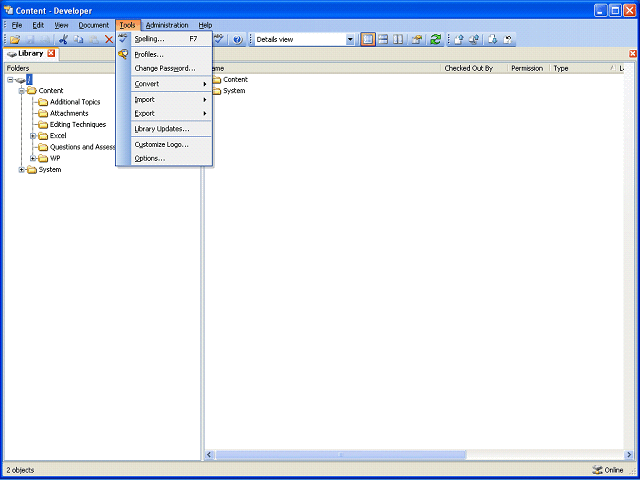Click the spell check toolbar icon beside Help button
Screen dimensions: 640x480
220,39
